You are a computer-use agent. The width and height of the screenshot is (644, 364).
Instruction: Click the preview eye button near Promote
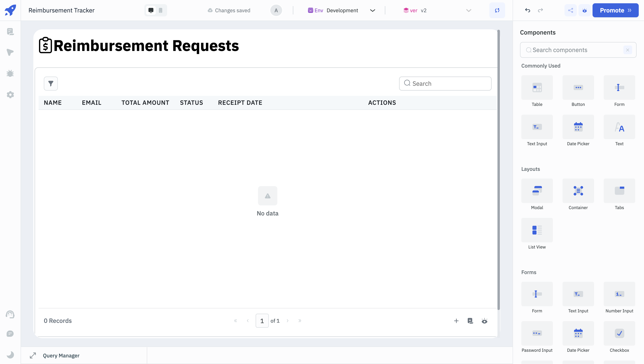point(584,10)
